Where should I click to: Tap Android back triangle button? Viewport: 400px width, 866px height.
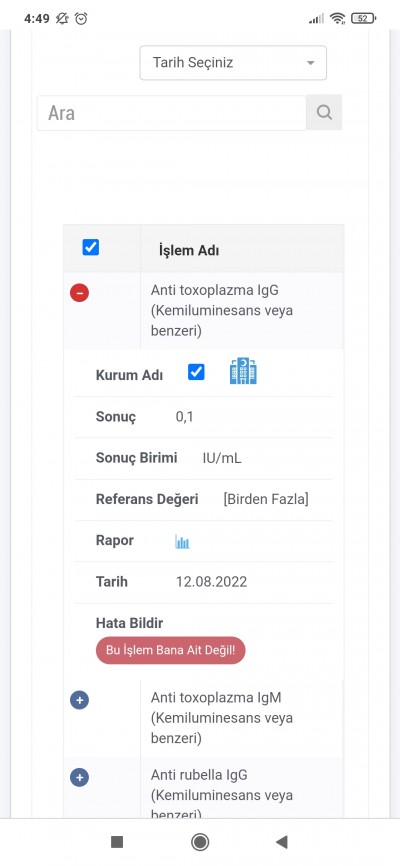pyautogui.click(x=282, y=842)
